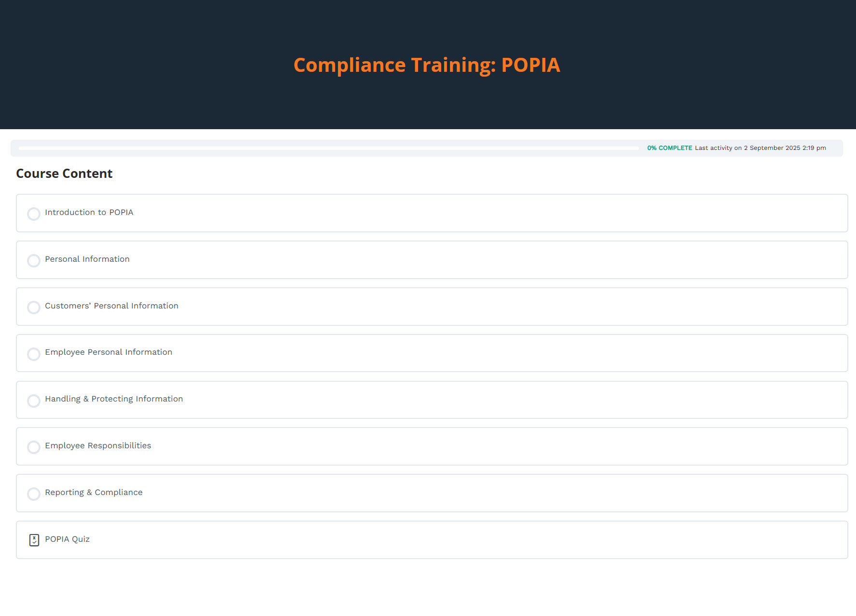Click the Course Content heading
Viewport: 856px width, 616px height.
point(64,174)
